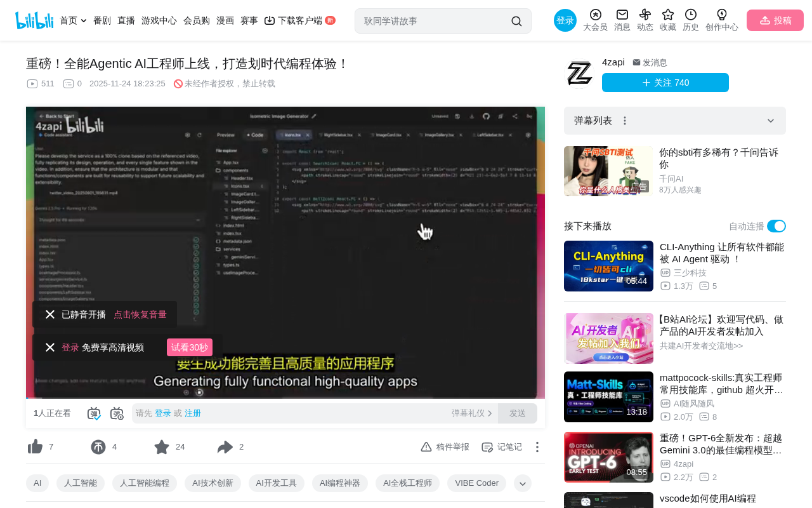Click the pink 投稿 upload button
The image size is (812, 508).
(775, 20)
